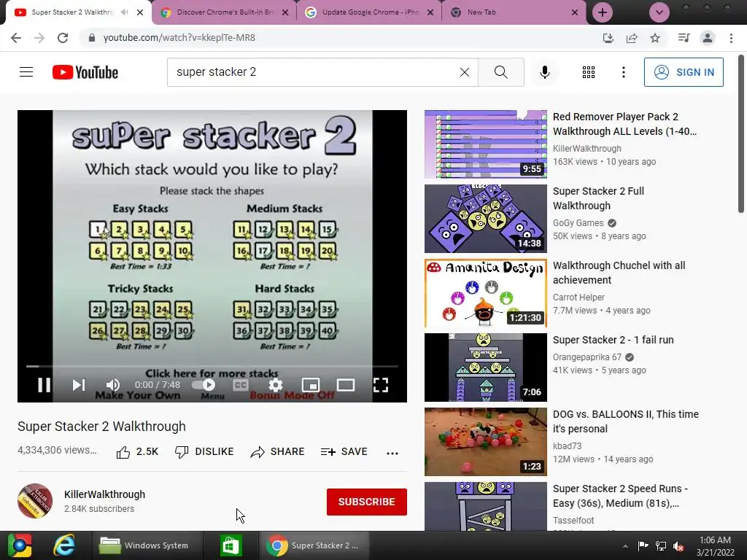Click the taskbar network icon
747x560 pixels.
click(x=661, y=545)
